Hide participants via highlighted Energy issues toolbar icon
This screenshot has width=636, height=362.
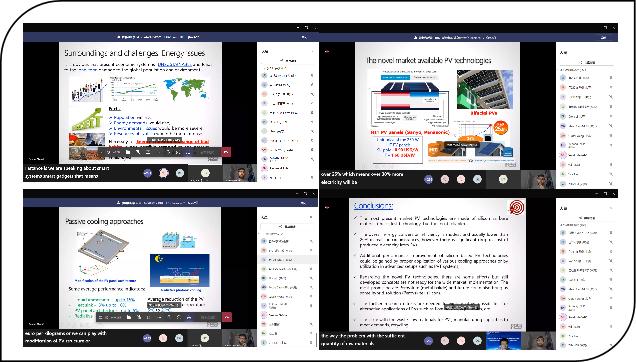(188, 152)
